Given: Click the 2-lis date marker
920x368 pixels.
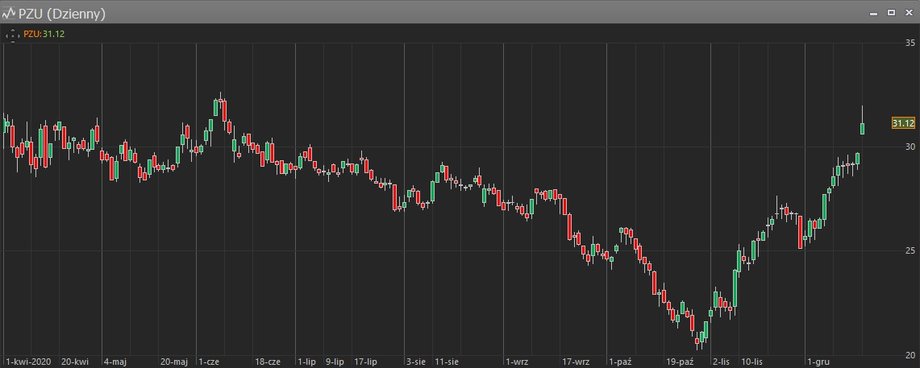Looking at the screenshot, I should 721,362.
